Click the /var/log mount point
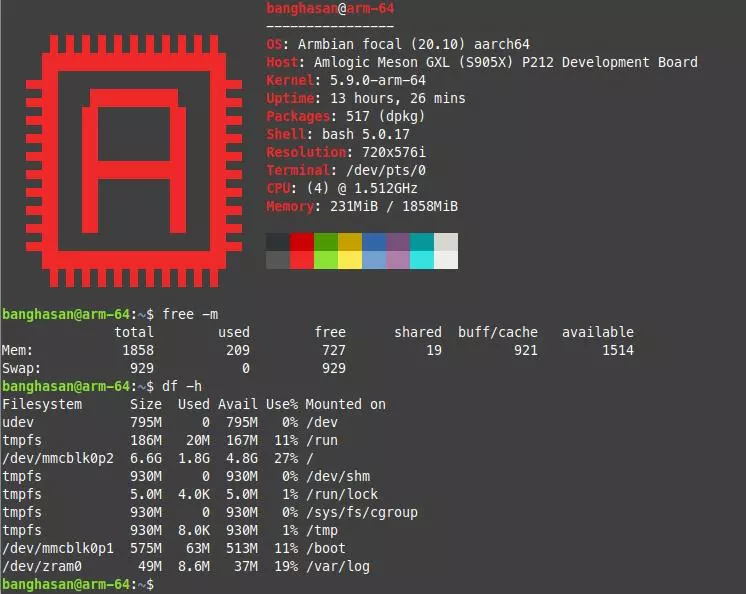The width and height of the screenshot is (746, 594). 338,566
